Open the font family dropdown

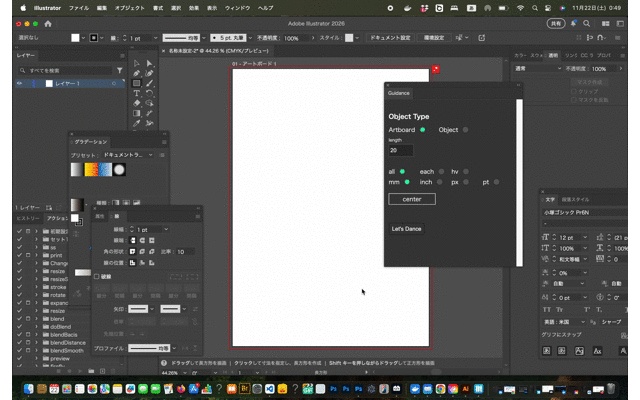[x=584, y=212]
